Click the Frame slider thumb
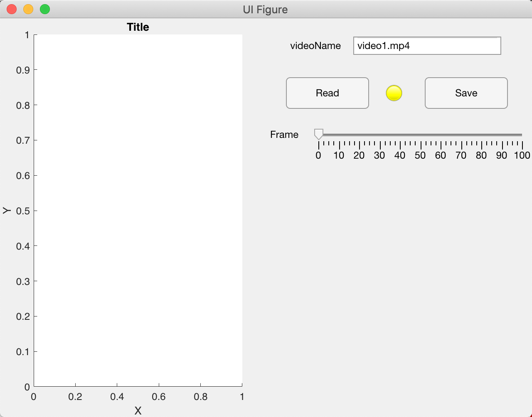Image resolution: width=532 pixels, height=417 pixels. (x=318, y=134)
